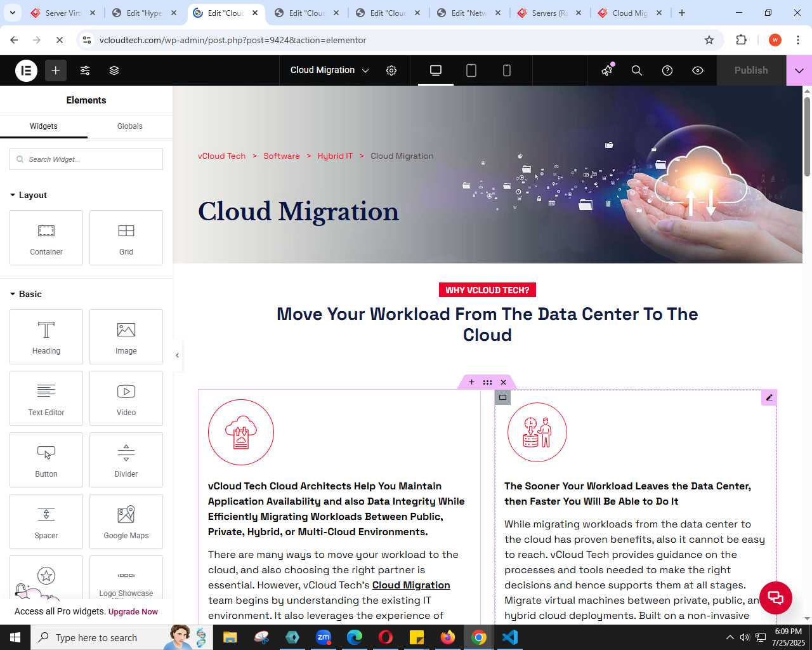Switch to the Servers browser tab
The height and width of the screenshot is (650, 812).
(x=550, y=13)
